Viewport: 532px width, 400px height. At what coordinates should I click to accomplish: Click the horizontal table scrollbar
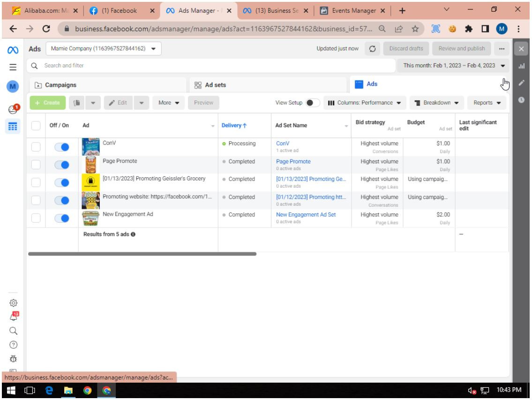pos(142,254)
